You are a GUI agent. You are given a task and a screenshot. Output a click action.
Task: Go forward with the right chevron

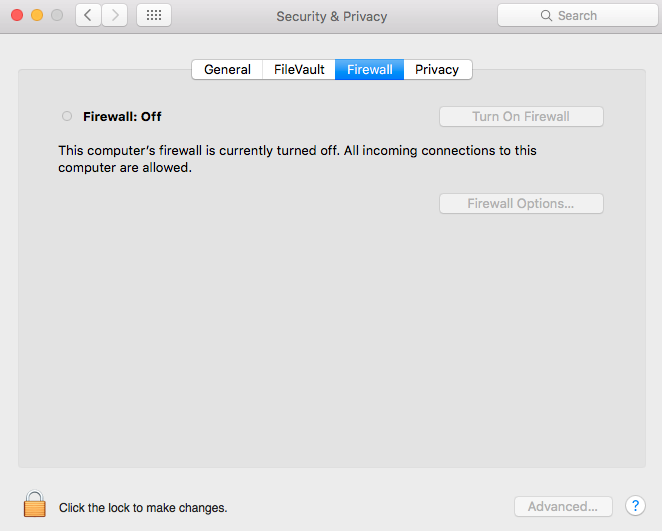(114, 16)
